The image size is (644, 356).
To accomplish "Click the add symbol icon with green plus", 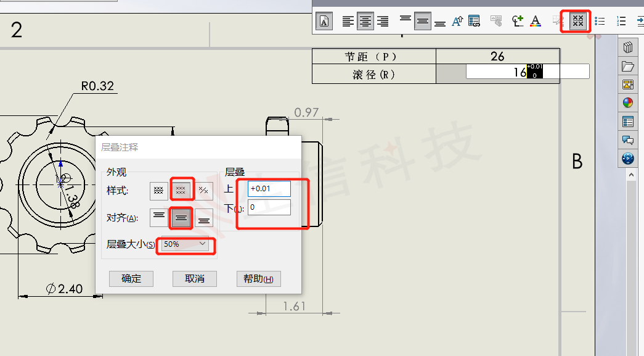I will point(518,21).
